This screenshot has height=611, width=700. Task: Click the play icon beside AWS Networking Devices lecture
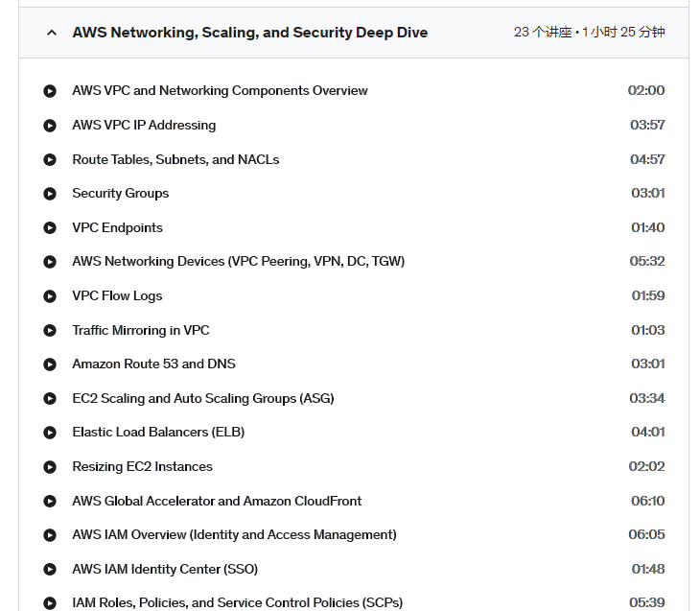tap(50, 262)
